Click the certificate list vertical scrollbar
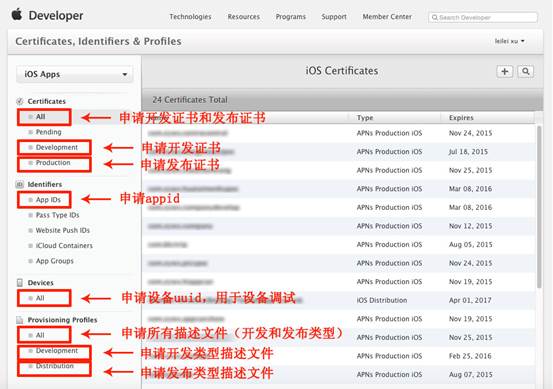The height and width of the screenshot is (389, 553). tap(539, 207)
